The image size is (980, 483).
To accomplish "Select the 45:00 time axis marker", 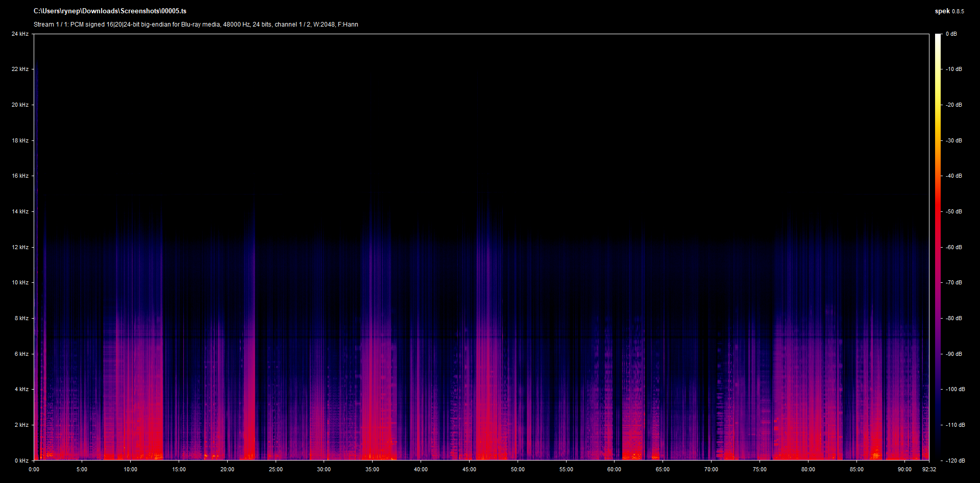I will tap(469, 469).
